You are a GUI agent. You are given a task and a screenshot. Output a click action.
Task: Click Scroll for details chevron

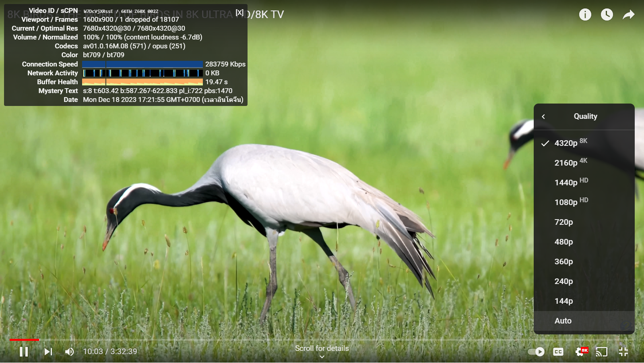[322, 357]
